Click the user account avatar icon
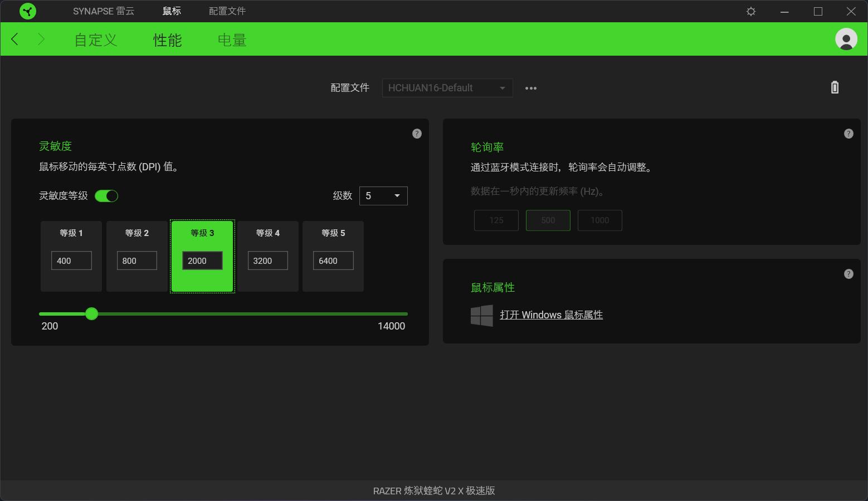 [845, 39]
